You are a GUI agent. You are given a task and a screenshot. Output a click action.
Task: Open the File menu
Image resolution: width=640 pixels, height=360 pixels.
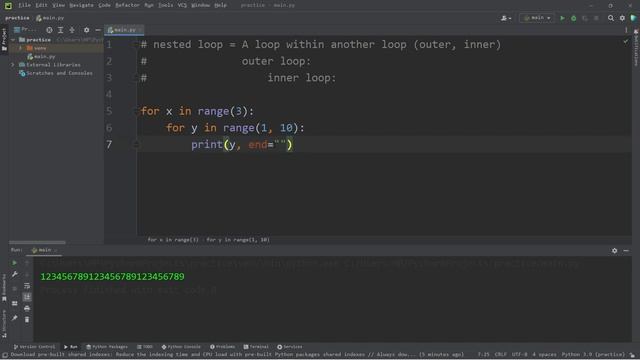pos(24,5)
